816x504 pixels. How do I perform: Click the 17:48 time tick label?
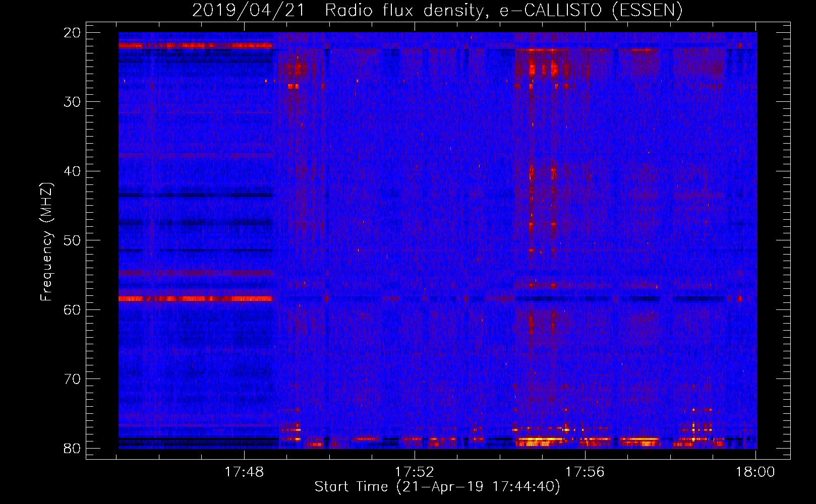coord(244,472)
